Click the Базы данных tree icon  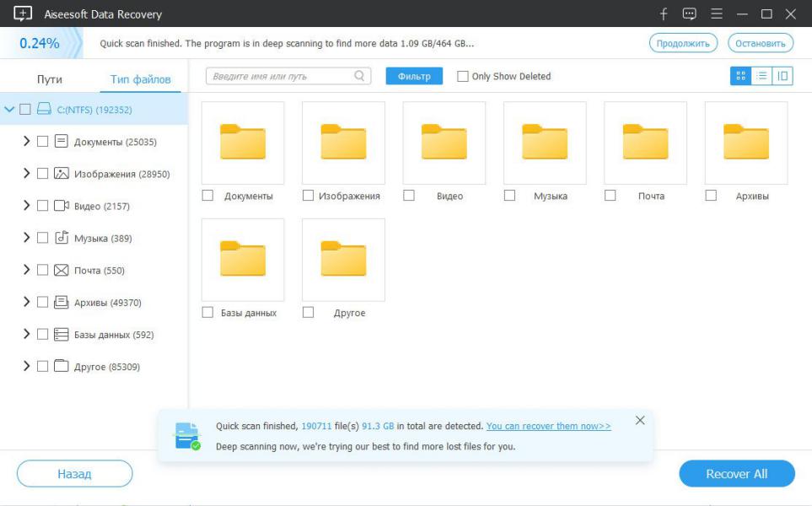coord(61,334)
